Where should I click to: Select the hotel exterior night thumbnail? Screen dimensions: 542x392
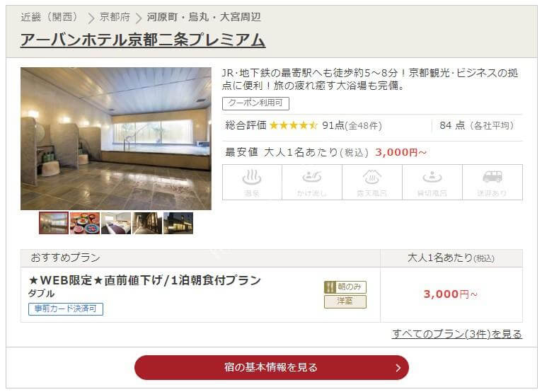[178, 223]
